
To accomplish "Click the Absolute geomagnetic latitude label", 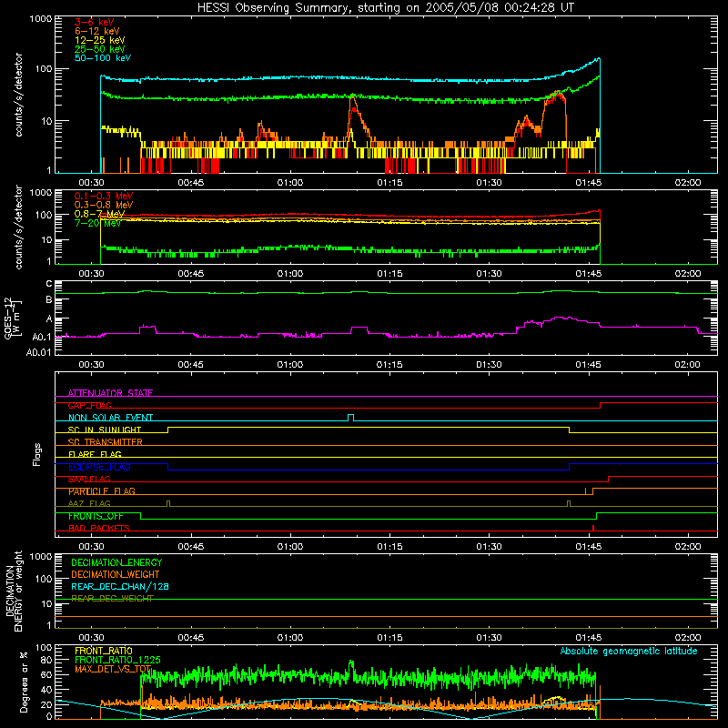I will pyautogui.click(x=629, y=651).
